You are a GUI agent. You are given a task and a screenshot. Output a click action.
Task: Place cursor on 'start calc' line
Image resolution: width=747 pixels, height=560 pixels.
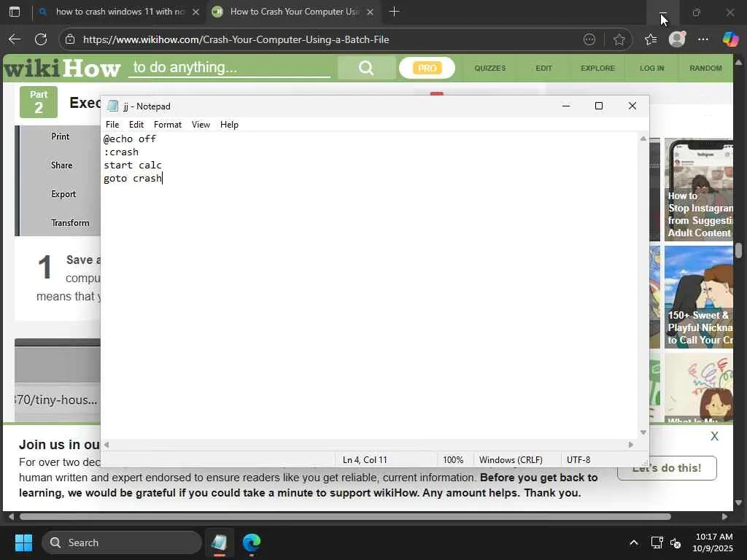tap(133, 165)
